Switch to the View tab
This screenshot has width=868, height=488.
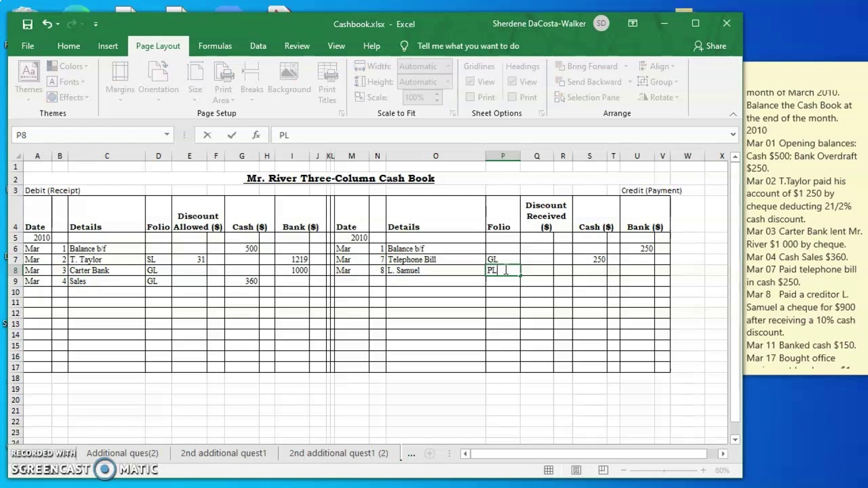[x=336, y=46]
